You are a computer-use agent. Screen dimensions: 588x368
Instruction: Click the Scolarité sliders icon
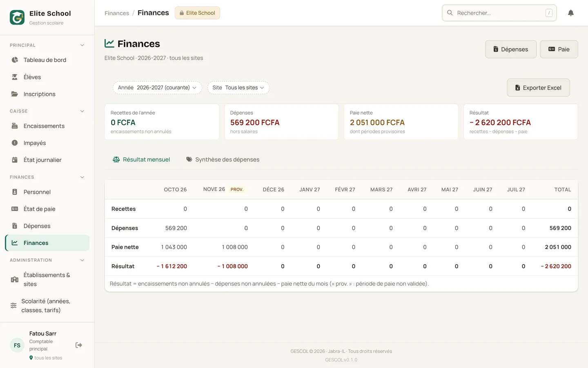pos(13,305)
